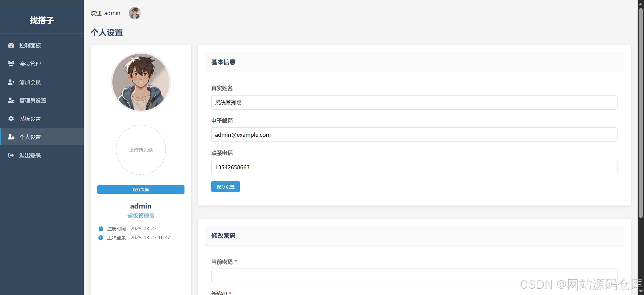Click the admin username under avatar
Image resolution: width=644 pixels, height=295 pixels.
[x=141, y=206]
